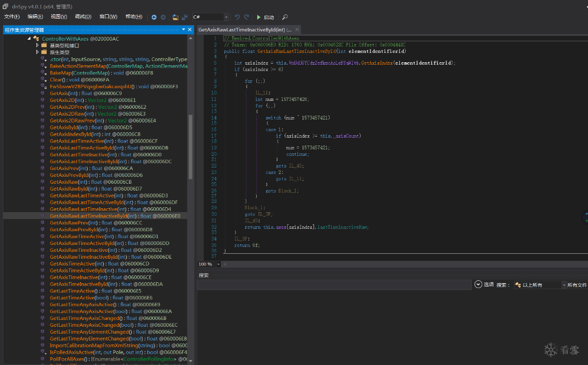588x365 pixels.
Task: Close the assembly explorer panel
Action: (x=190, y=30)
